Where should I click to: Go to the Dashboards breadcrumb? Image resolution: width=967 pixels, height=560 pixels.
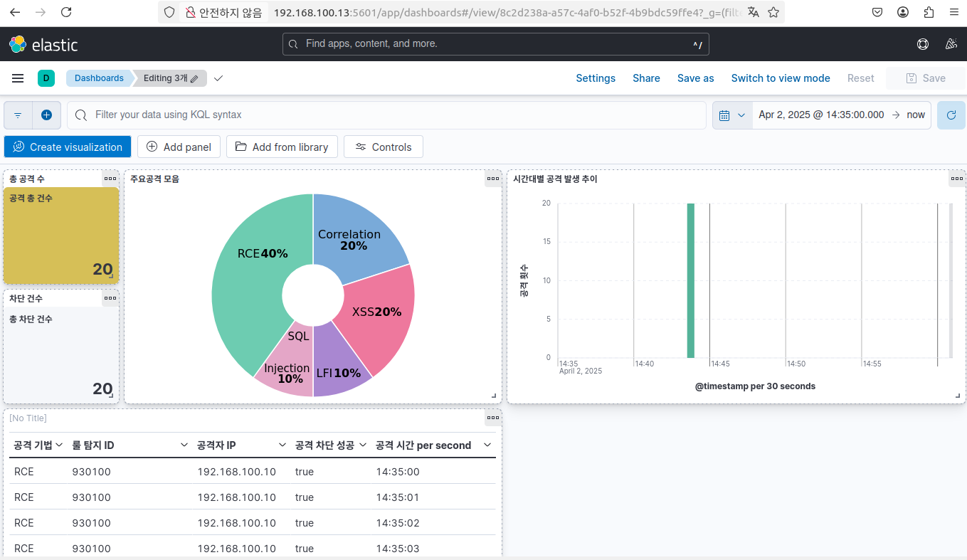pos(99,78)
